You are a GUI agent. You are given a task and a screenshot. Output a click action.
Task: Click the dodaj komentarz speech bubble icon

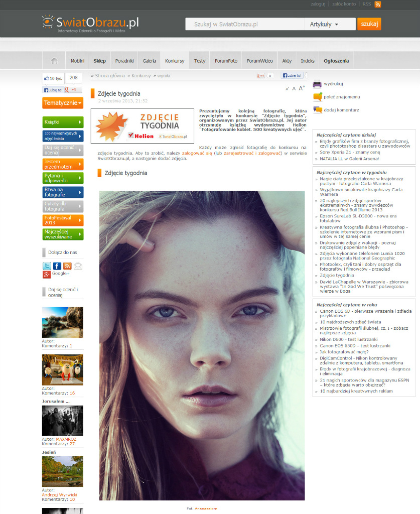coord(318,110)
